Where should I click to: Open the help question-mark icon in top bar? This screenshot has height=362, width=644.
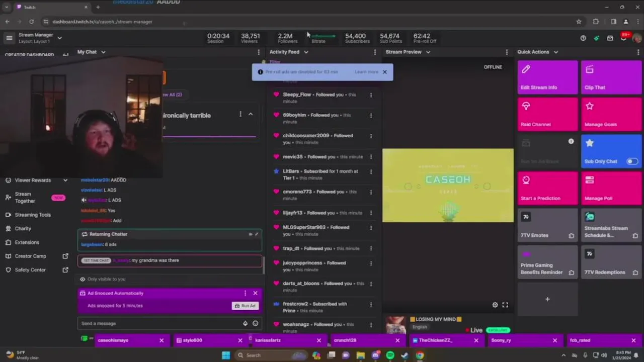pos(583,38)
